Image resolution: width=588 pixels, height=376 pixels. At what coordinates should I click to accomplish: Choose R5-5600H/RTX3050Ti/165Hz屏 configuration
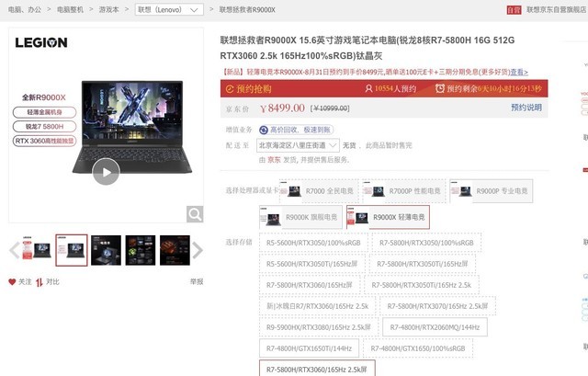pos(312,264)
